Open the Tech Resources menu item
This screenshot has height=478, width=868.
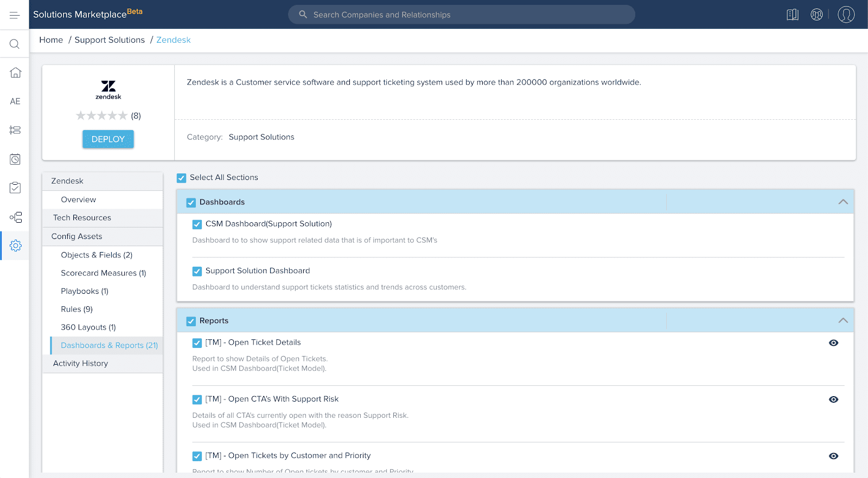[x=82, y=218]
